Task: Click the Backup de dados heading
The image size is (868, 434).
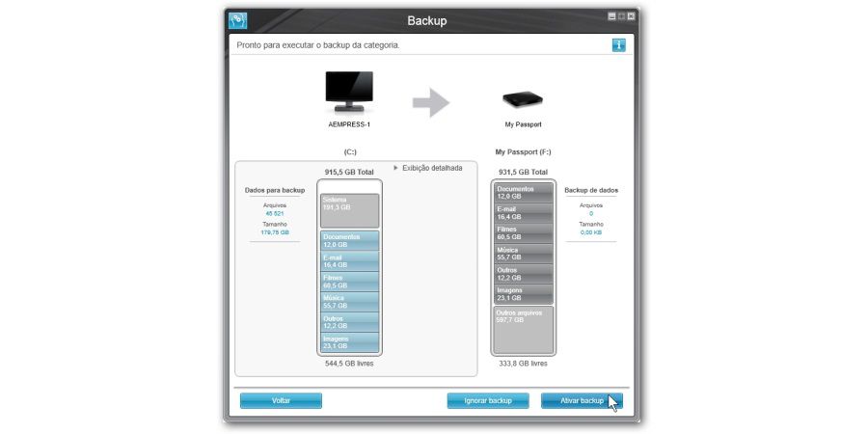Action: 591,190
